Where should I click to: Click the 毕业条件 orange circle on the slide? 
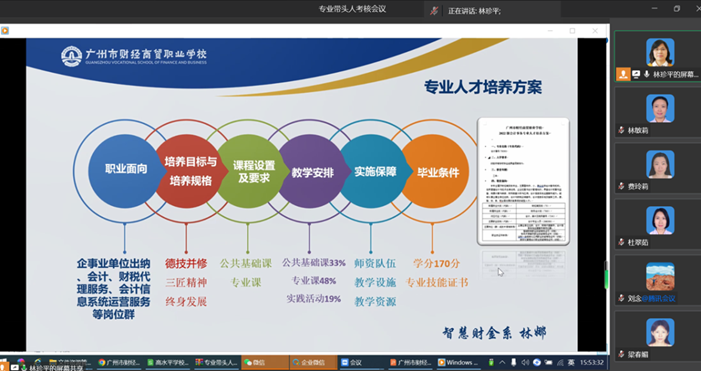[x=438, y=172]
